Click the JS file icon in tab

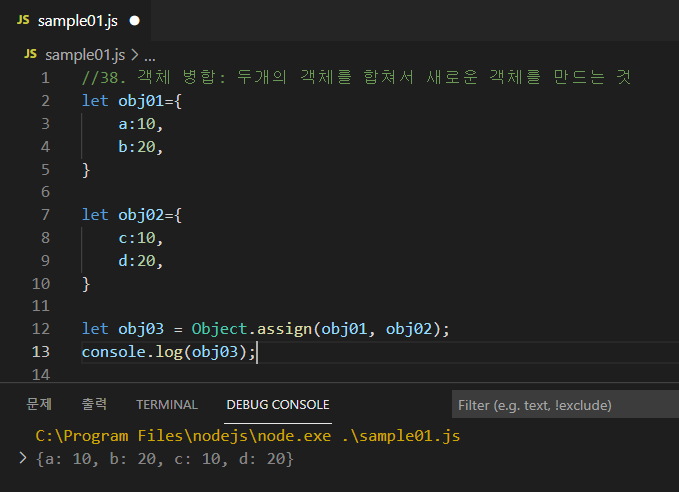pyautogui.click(x=23, y=20)
